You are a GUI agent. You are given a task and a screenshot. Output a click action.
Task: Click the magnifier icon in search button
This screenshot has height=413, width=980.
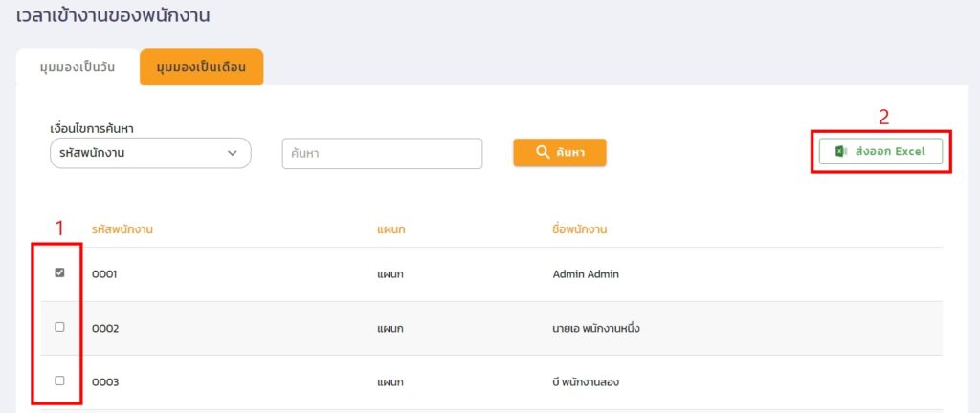542,153
